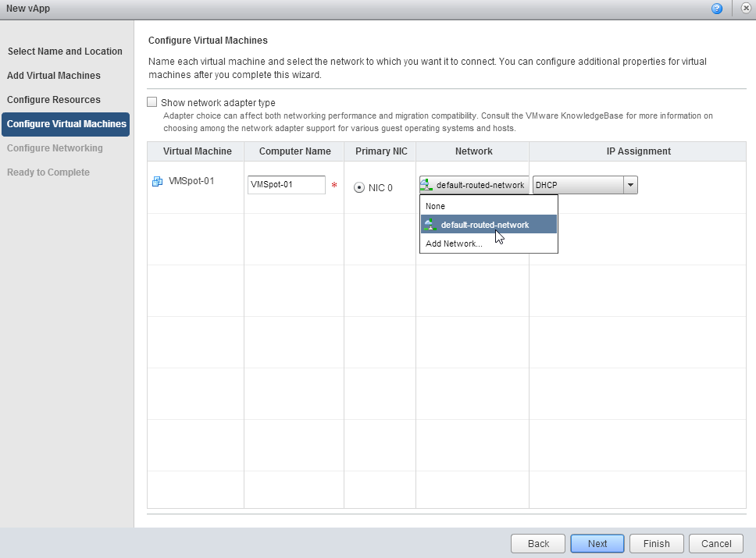Expand the DHCP IP assignment dropdown arrow
The height and width of the screenshot is (558, 756).
pyautogui.click(x=630, y=185)
